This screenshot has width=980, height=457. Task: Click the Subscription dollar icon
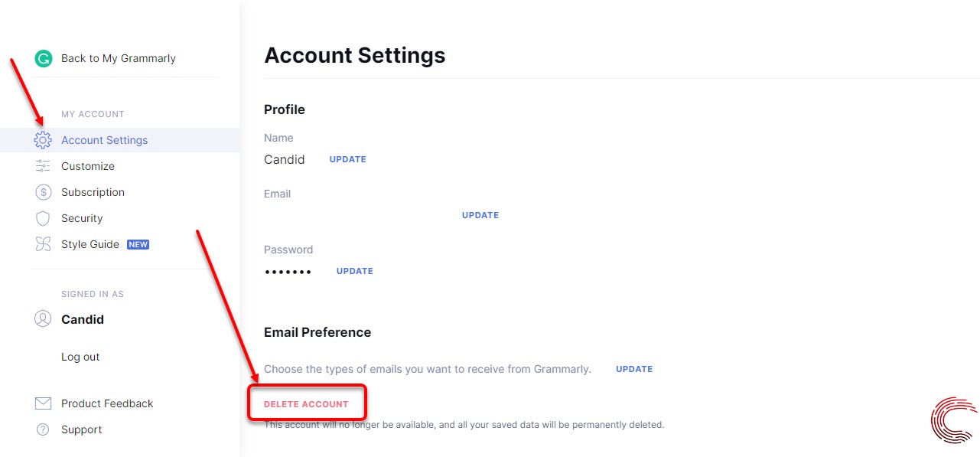[x=44, y=192]
